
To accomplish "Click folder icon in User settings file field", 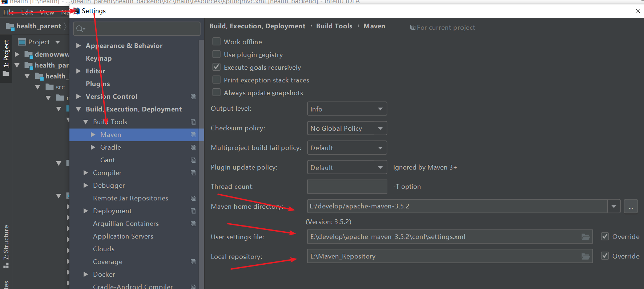I will pyautogui.click(x=585, y=237).
